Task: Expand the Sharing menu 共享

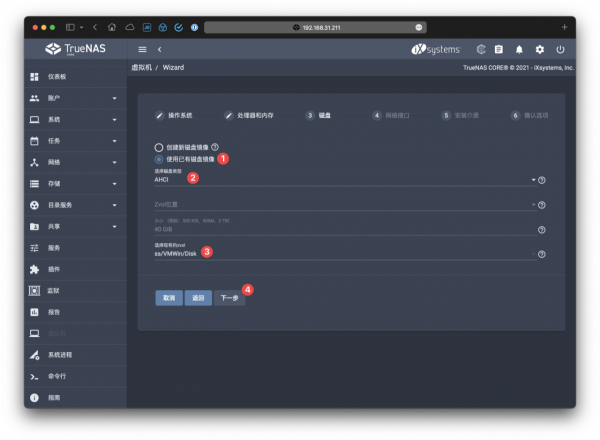Action: [x=75, y=227]
